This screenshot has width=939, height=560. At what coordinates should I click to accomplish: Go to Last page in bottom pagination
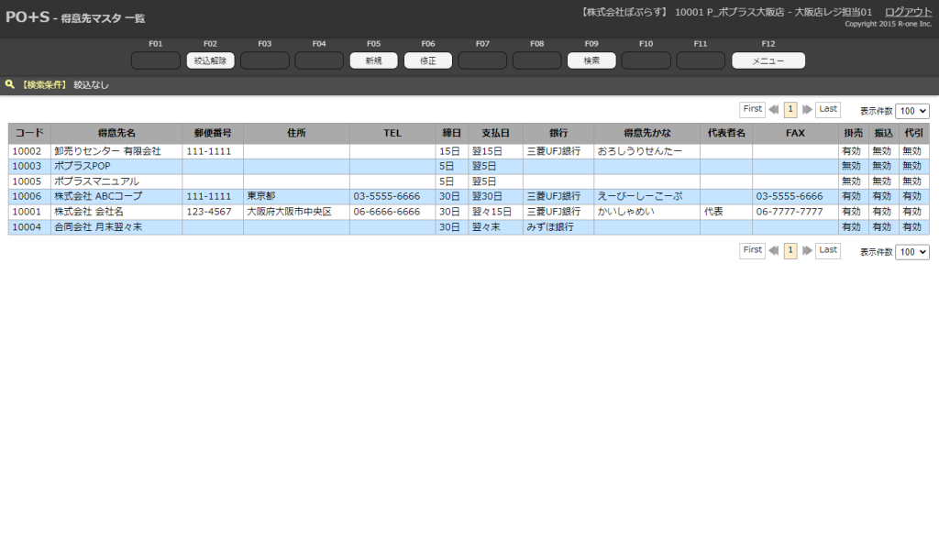point(828,250)
